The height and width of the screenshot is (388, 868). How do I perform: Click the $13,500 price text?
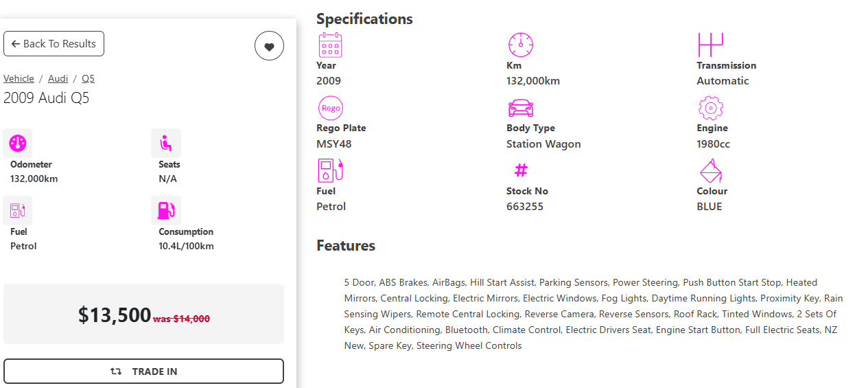(x=115, y=315)
